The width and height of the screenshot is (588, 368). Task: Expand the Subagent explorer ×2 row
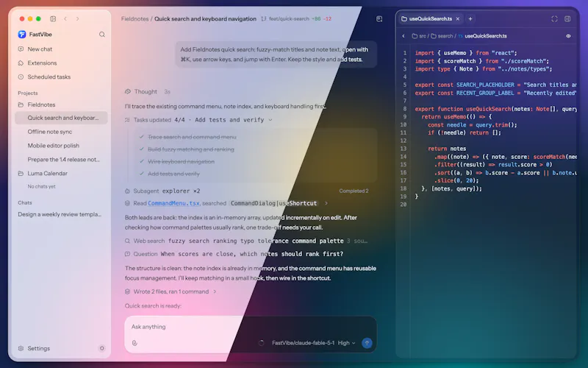247,191
